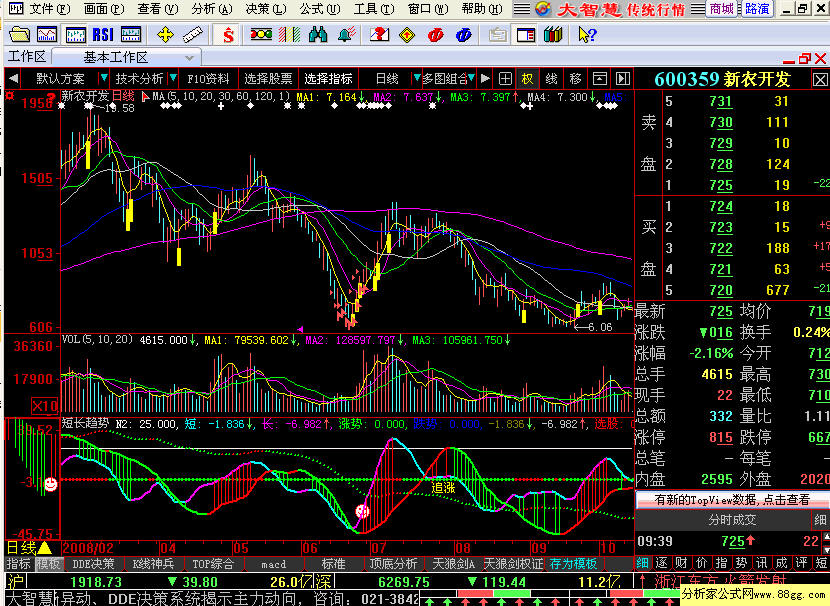Screen dimensions: 830x606
Task: Click the left arrow before 默认方案
Action: click(x=14, y=79)
